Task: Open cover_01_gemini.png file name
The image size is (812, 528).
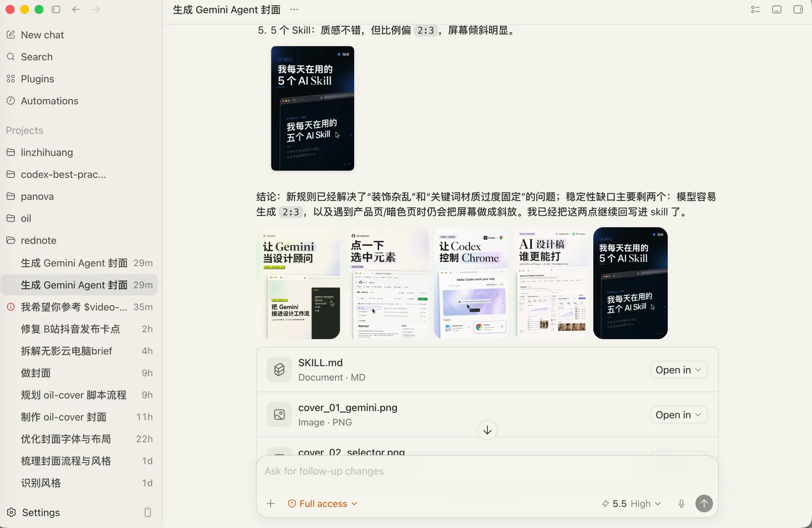Action: pyautogui.click(x=348, y=408)
